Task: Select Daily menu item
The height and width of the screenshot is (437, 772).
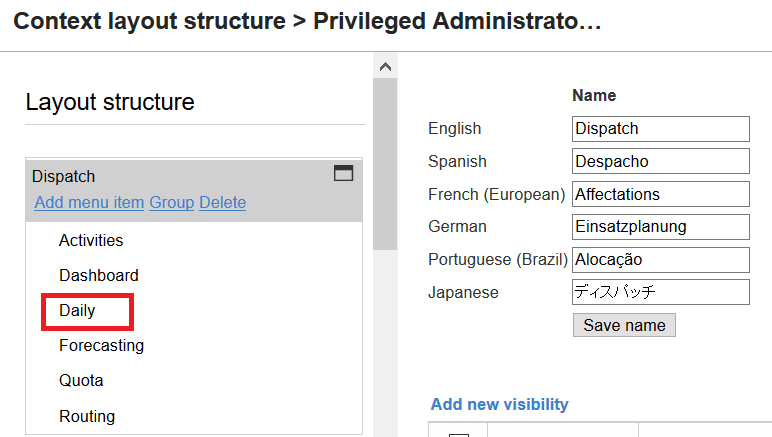Action: pos(77,311)
